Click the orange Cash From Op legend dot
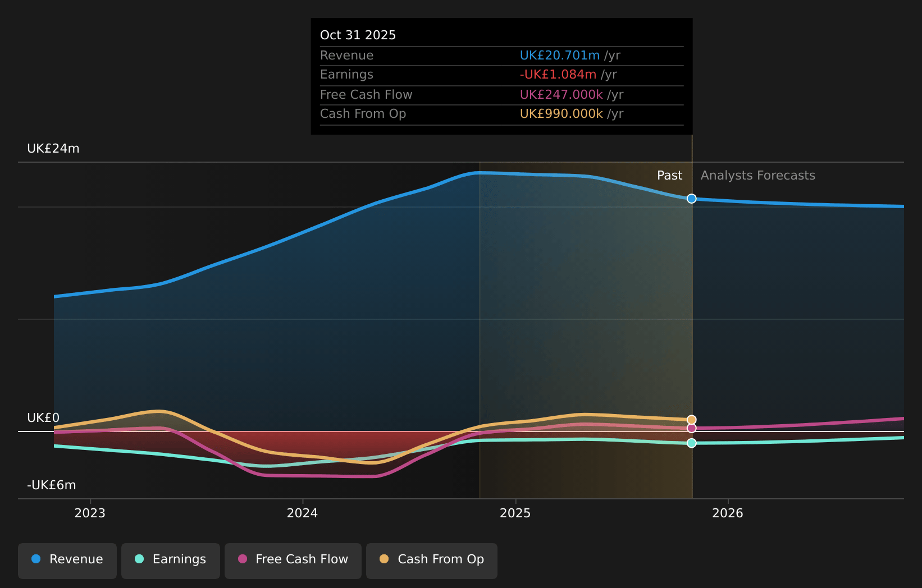The width and height of the screenshot is (922, 588). tap(384, 559)
